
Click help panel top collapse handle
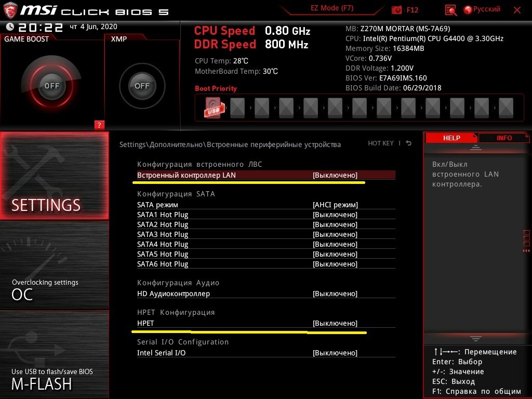[476, 147]
